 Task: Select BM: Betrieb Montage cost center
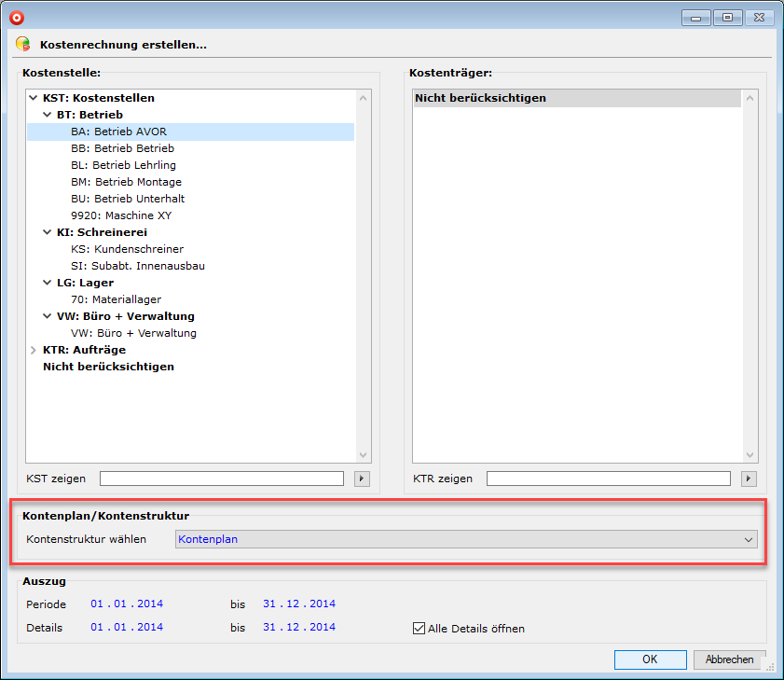[126, 182]
